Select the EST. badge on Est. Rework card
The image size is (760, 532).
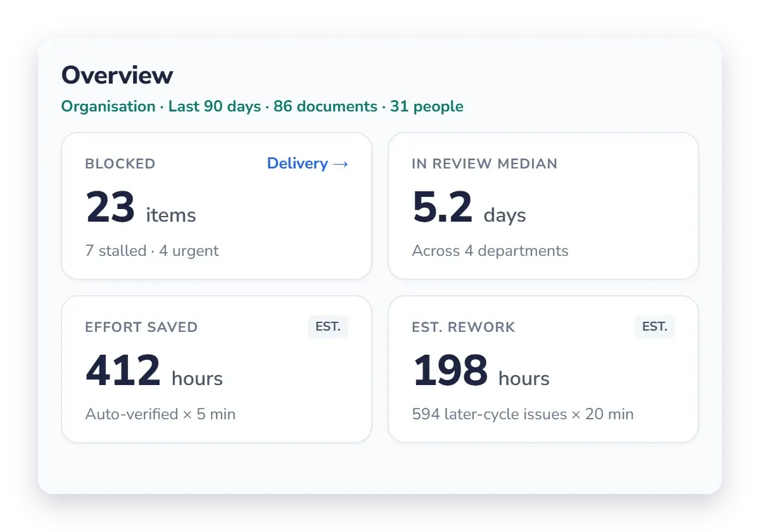click(655, 327)
